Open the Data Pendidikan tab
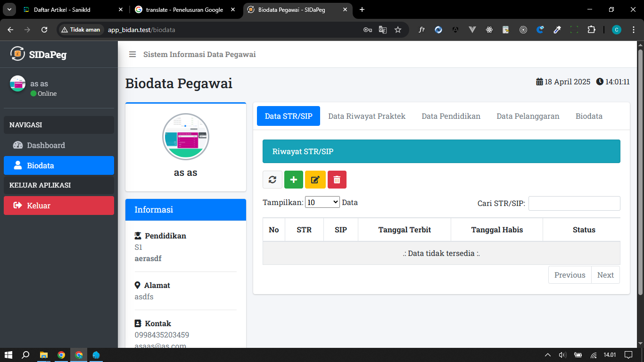644x362 pixels. 451,116
